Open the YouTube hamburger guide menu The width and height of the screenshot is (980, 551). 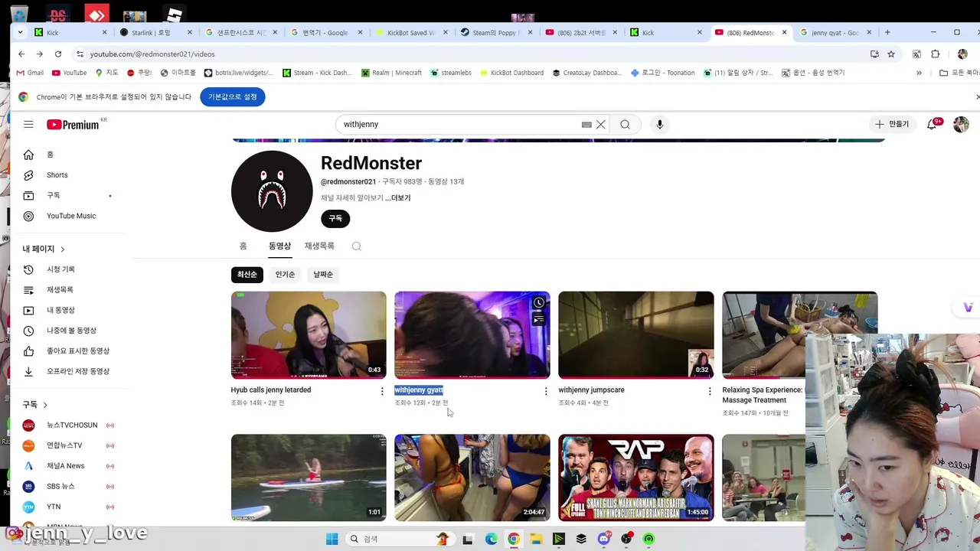(28, 124)
